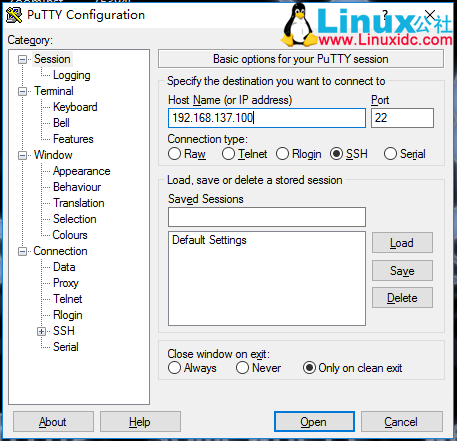This screenshot has height=441, width=457.
Task: Click the Delete session button
Action: 402,298
